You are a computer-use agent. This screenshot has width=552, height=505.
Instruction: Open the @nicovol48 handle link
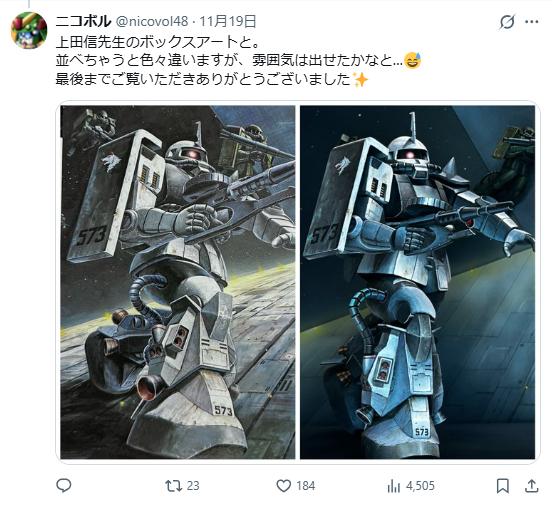(152, 22)
